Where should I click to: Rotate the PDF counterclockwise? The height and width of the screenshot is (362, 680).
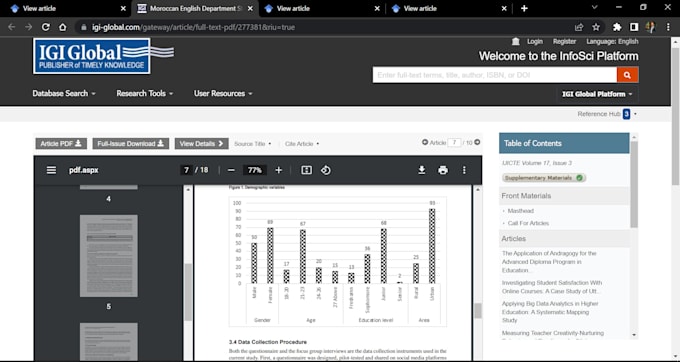tap(326, 170)
